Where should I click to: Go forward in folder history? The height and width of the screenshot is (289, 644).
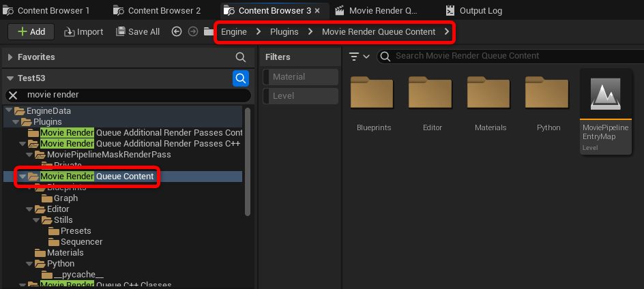[x=193, y=31]
